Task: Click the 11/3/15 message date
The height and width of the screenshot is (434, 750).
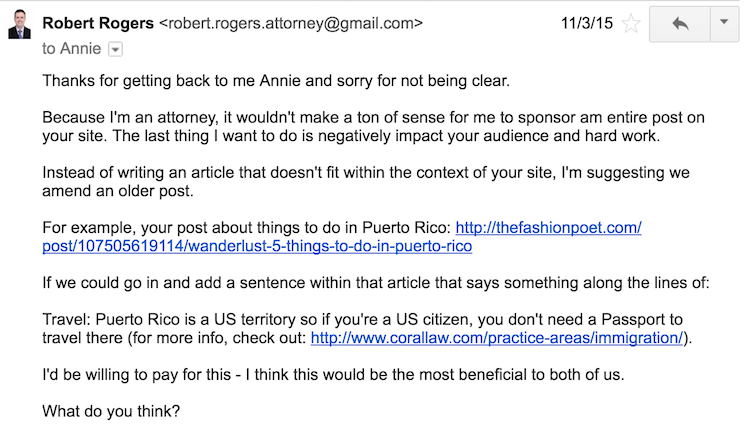Action: [x=586, y=23]
